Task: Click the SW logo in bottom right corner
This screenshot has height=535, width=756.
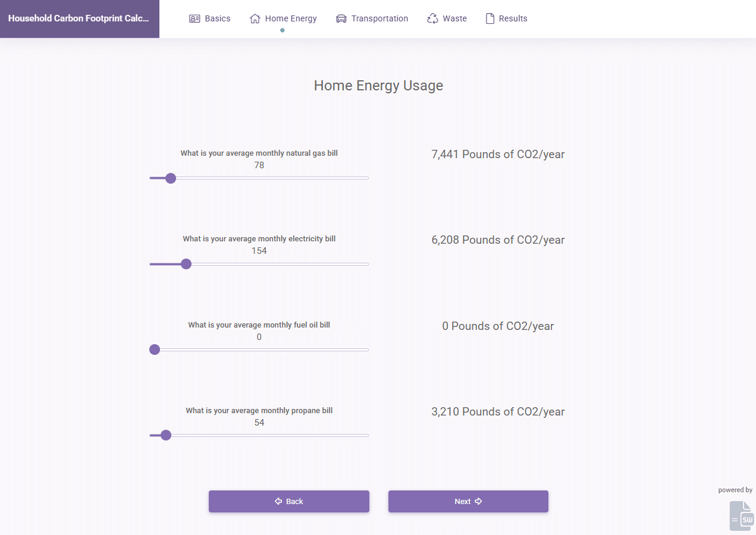Action: [741, 515]
